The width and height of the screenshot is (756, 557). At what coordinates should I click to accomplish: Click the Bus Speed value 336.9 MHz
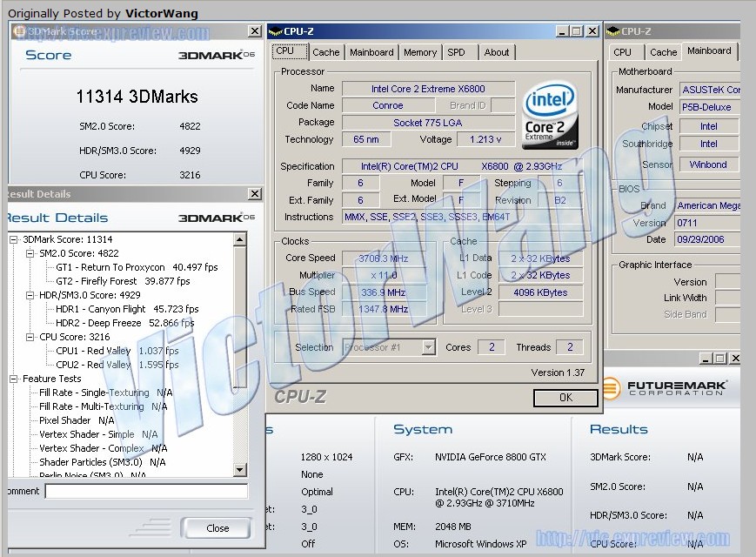click(x=384, y=292)
